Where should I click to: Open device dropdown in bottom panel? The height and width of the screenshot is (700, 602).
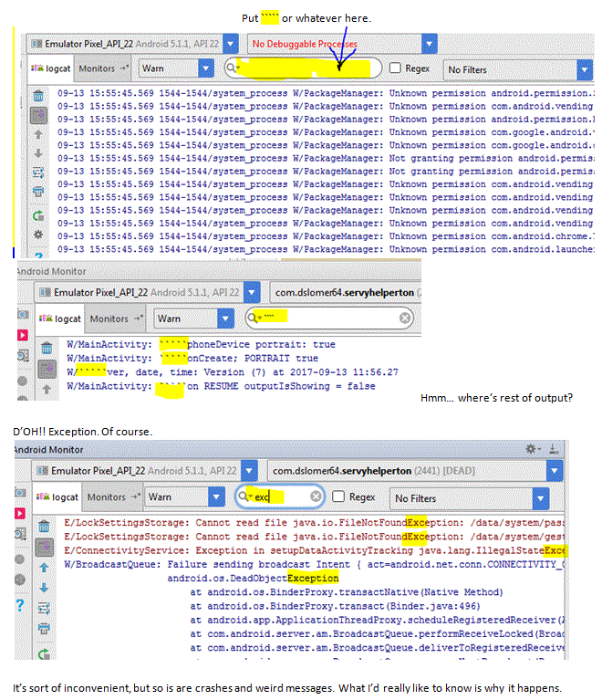[x=145, y=471]
